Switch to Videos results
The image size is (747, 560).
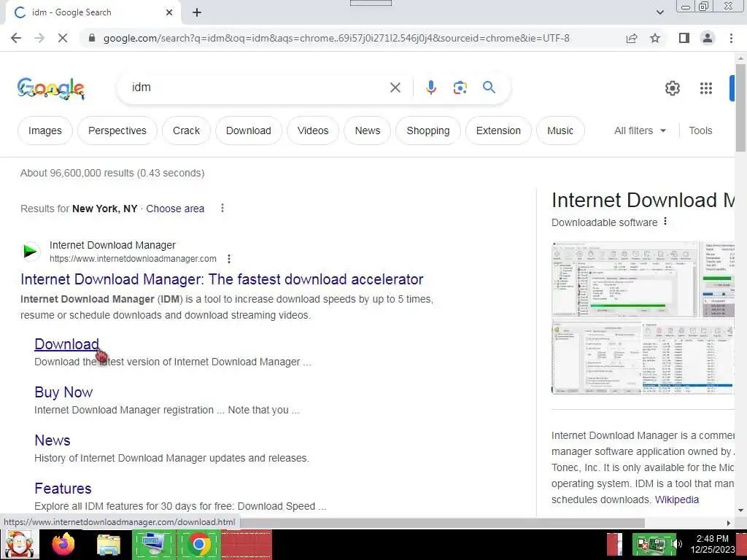(313, 131)
